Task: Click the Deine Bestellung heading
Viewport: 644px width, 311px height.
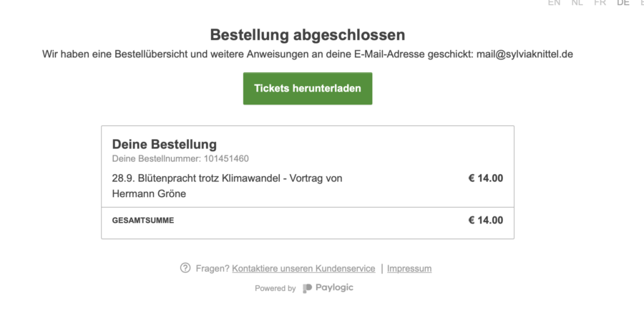Action: pyautogui.click(x=165, y=144)
